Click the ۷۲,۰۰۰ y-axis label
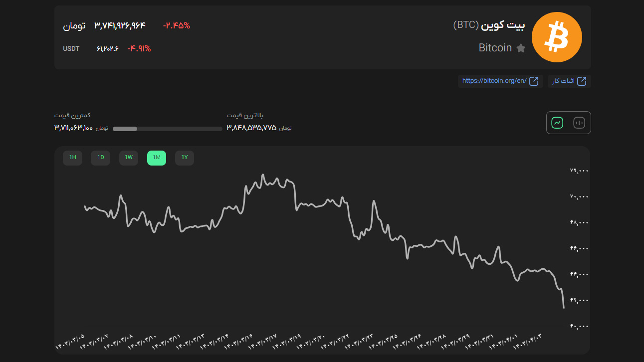 (x=579, y=171)
